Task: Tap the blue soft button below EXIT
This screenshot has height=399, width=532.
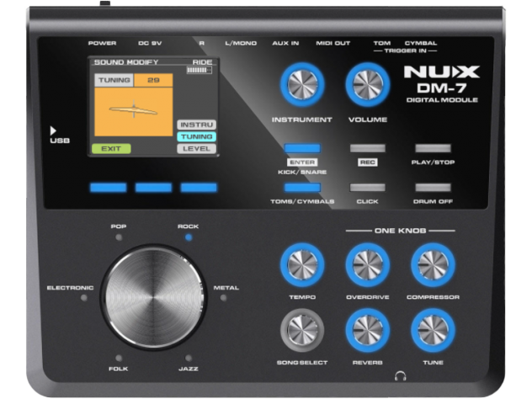Action: pyautogui.click(x=109, y=188)
